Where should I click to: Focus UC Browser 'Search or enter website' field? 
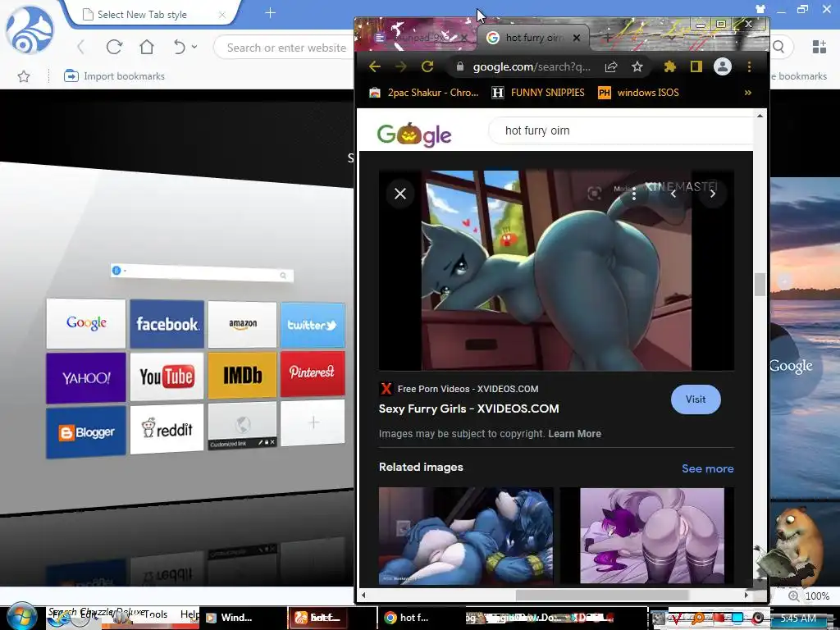[286, 48]
